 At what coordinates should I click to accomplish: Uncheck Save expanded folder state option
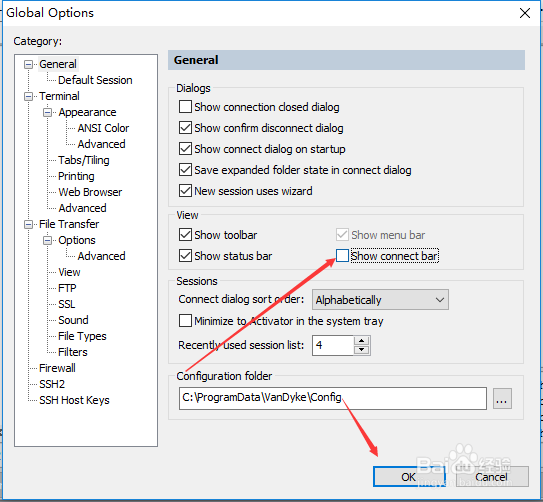point(185,170)
